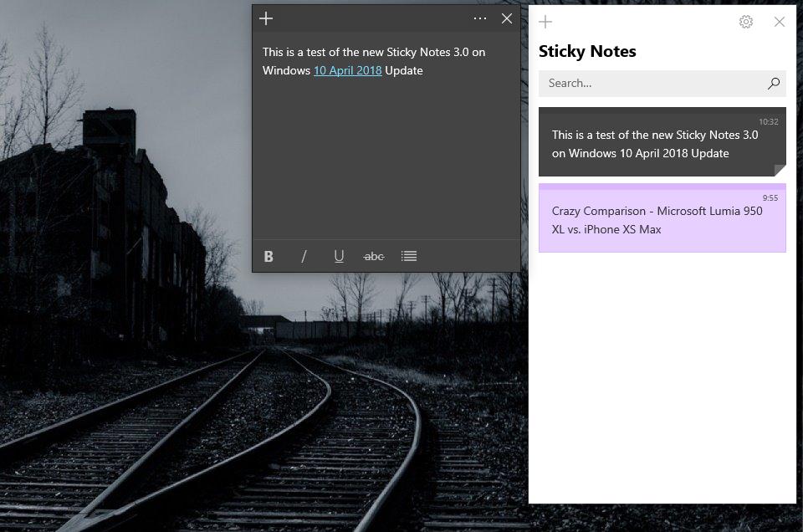803x532 pixels.
Task: Click the 9:55 timestamp on the purple card
Action: click(x=770, y=198)
